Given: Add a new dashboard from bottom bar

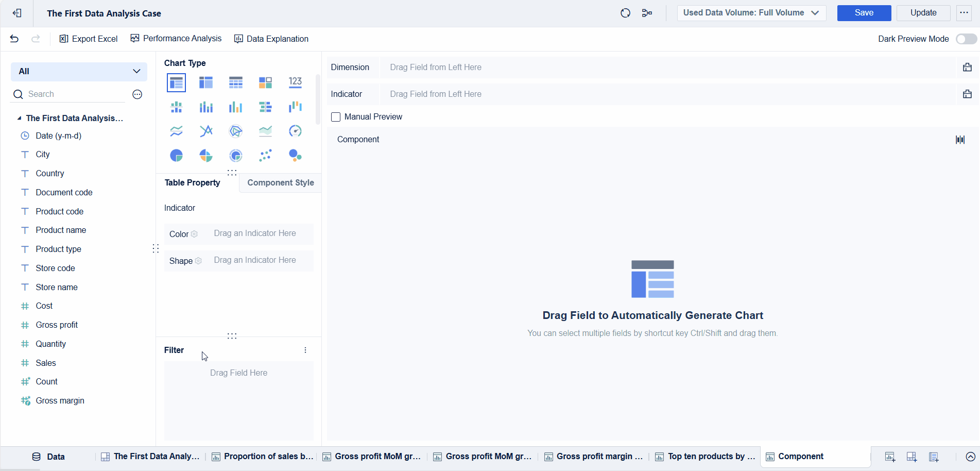Looking at the screenshot, I should pyautogui.click(x=912, y=457).
